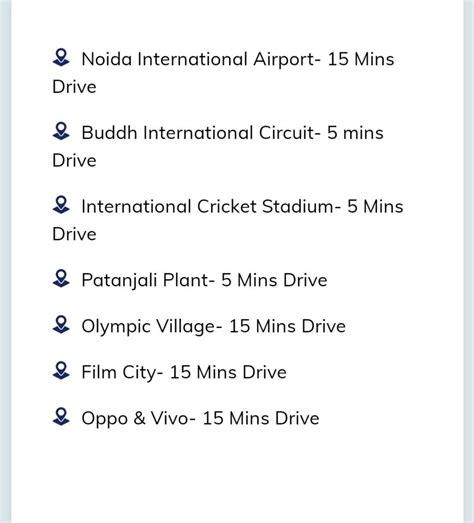Select the location pin icon next to Olympic Village
The width and height of the screenshot is (474, 523).
tap(61, 325)
